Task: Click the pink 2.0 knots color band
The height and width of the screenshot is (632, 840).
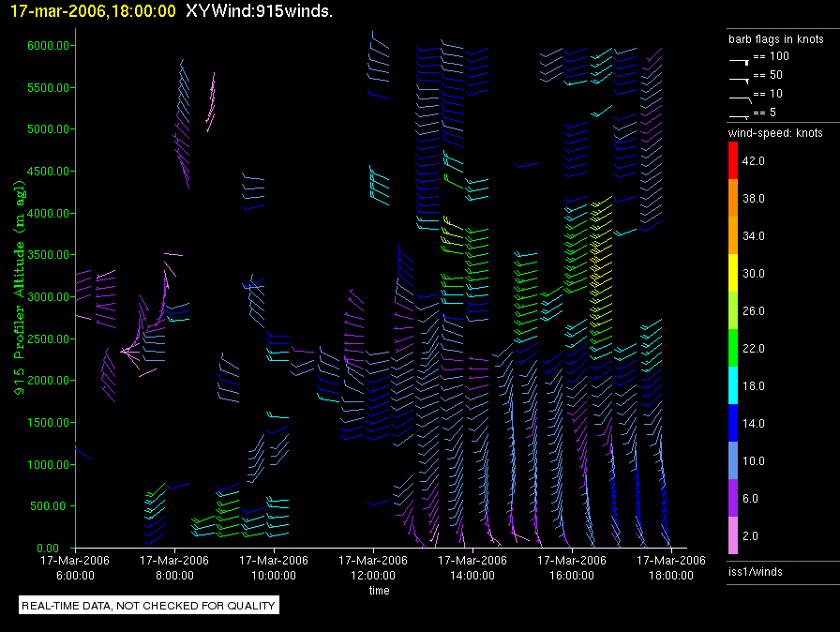Action: (x=733, y=535)
